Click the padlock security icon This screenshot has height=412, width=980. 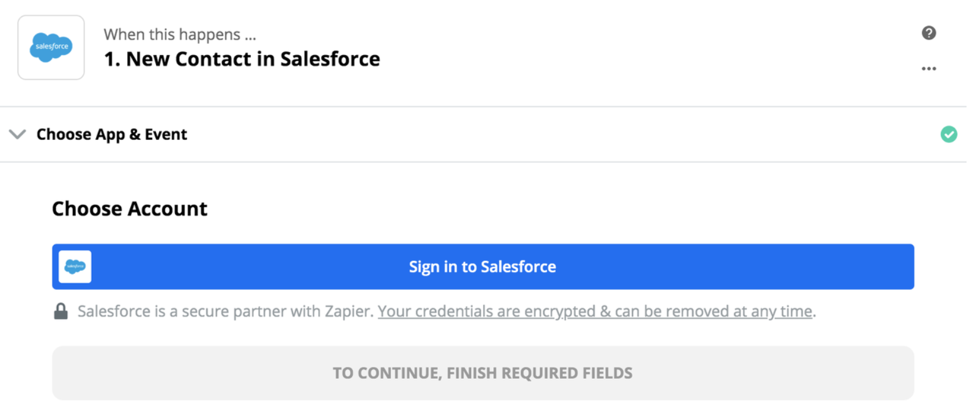[61, 312]
